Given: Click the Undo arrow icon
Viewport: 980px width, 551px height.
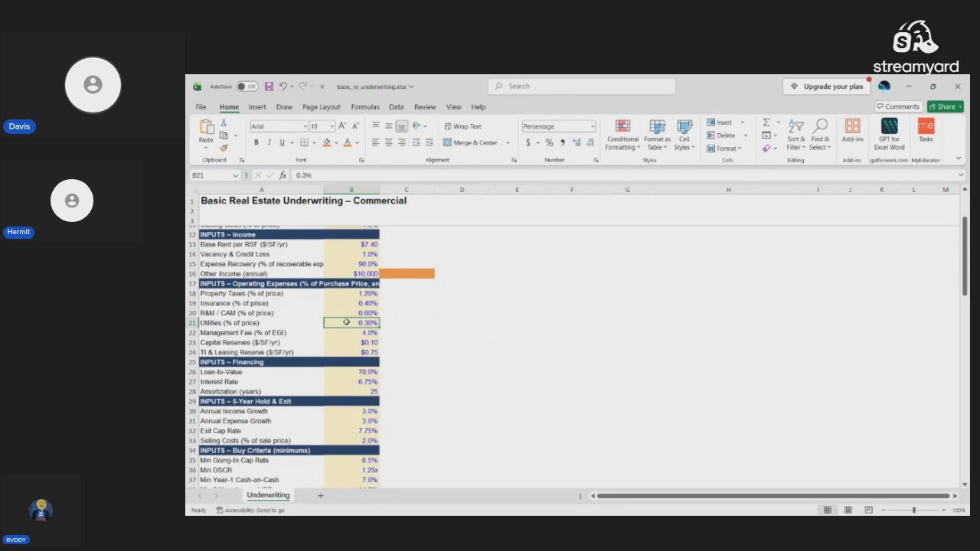Looking at the screenshot, I should tap(283, 86).
